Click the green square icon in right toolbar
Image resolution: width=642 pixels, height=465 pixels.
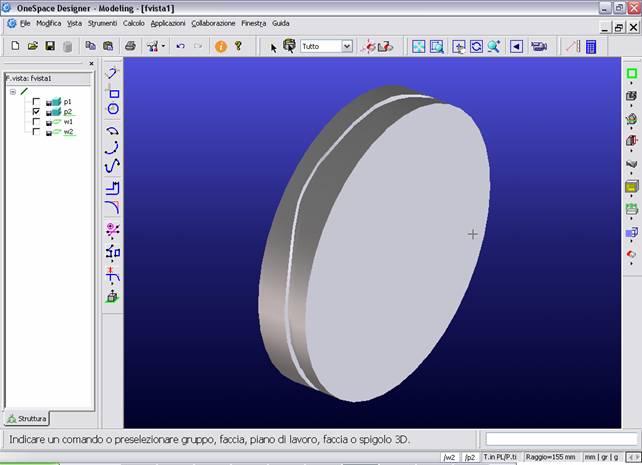[x=632, y=73]
